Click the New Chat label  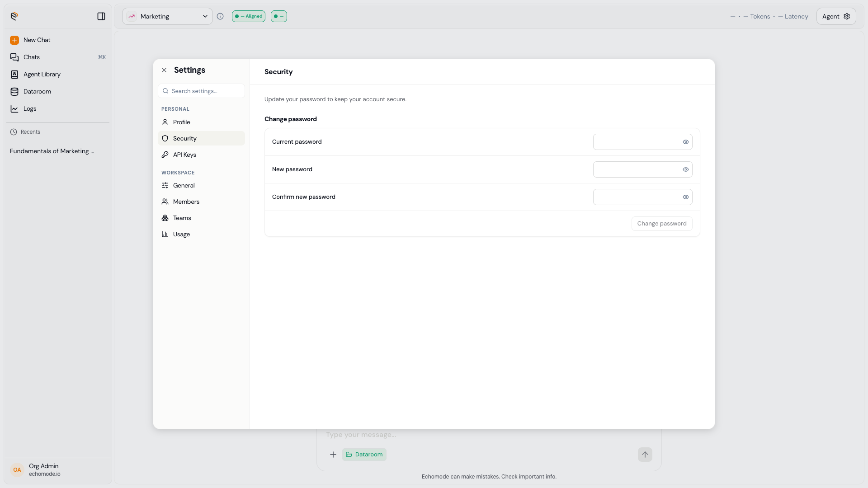click(37, 40)
